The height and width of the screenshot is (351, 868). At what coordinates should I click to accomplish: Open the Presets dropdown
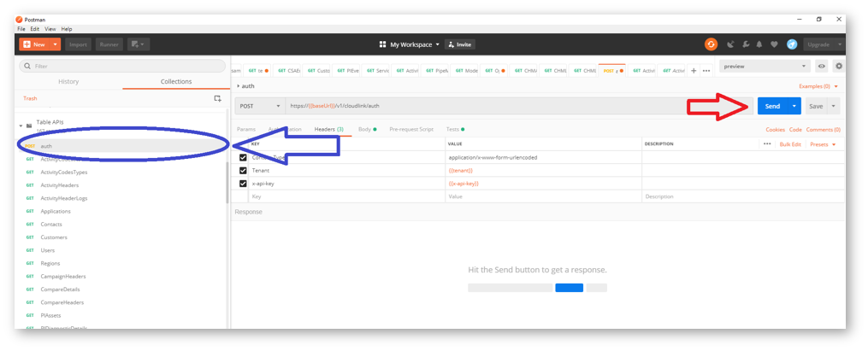coord(823,143)
